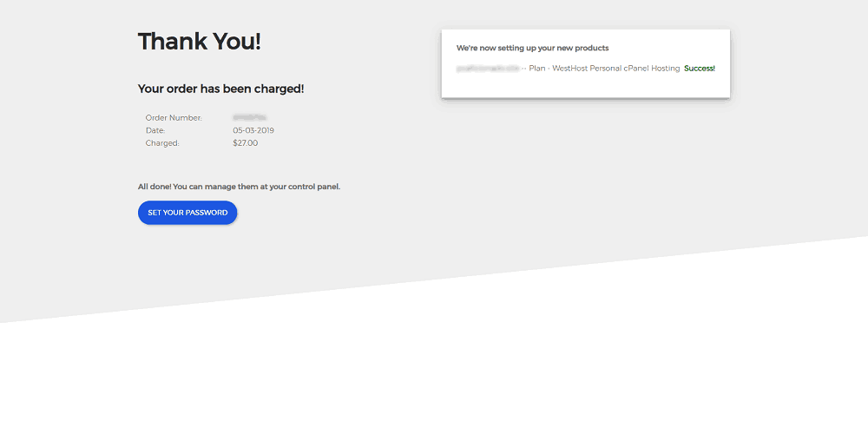Select the Charged label

pos(163,143)
